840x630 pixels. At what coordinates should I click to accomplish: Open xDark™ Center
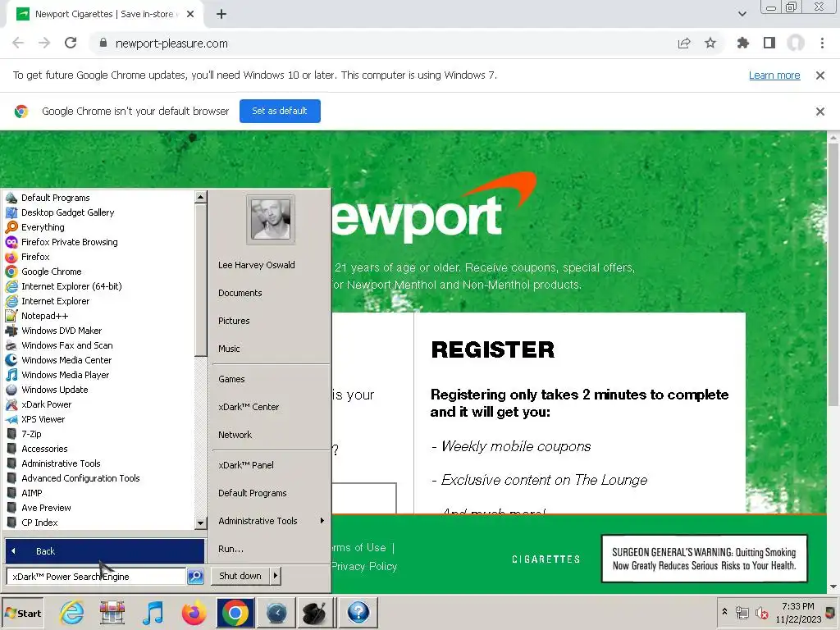click(248, 407)
